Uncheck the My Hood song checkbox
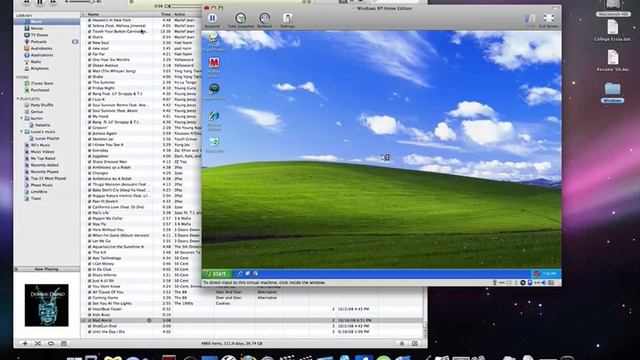This screenshot has width=640, height=360. click(x=89, y=116)
